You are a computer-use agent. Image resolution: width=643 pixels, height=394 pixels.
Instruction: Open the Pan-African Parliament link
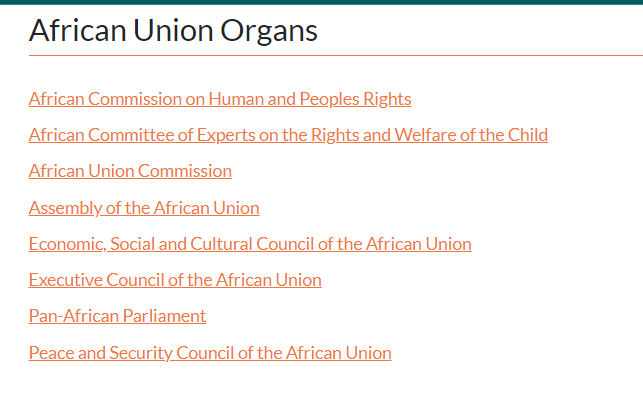click(x=117, y=316)
